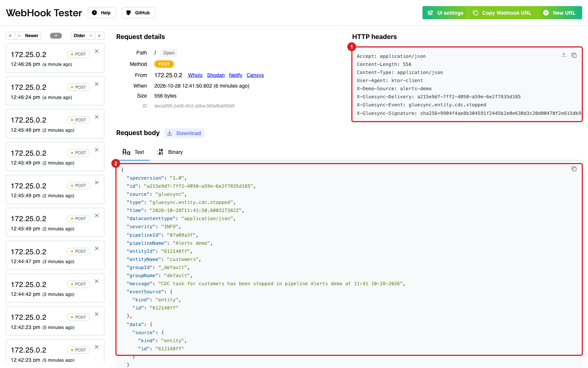Open UI settings

pyautogui.click(x=445, y=13)
